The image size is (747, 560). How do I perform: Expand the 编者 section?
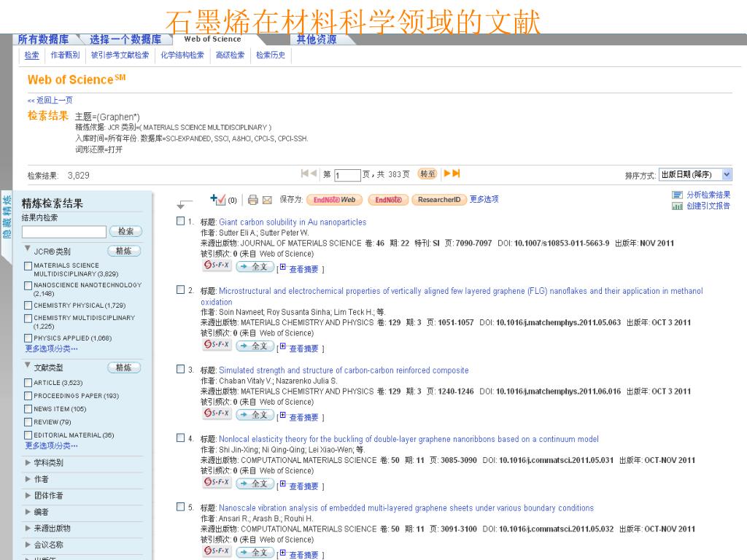[x=28, y=512]
